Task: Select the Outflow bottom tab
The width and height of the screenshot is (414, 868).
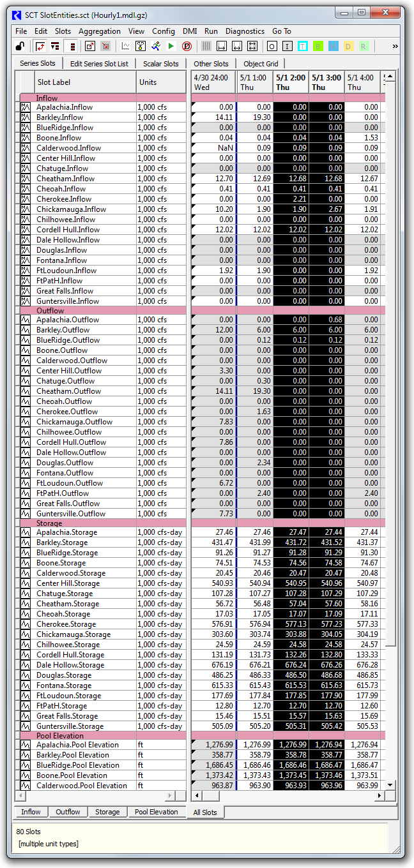Action: 68,812
